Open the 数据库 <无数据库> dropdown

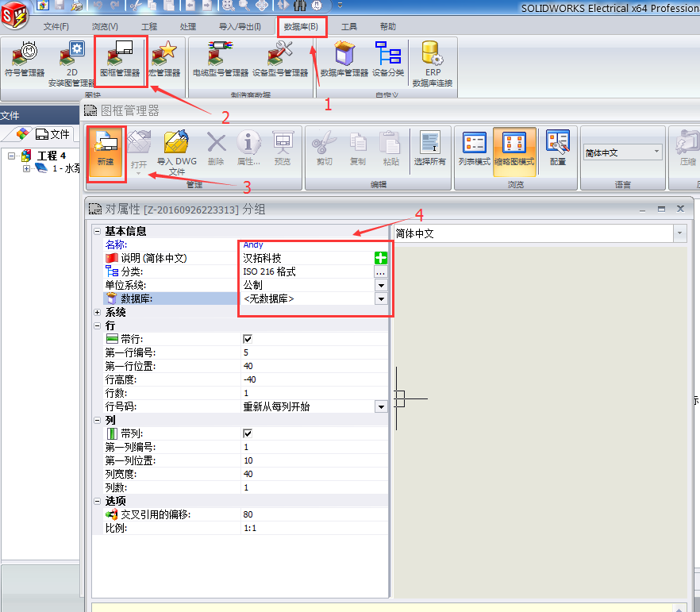[x=381, y=298]
